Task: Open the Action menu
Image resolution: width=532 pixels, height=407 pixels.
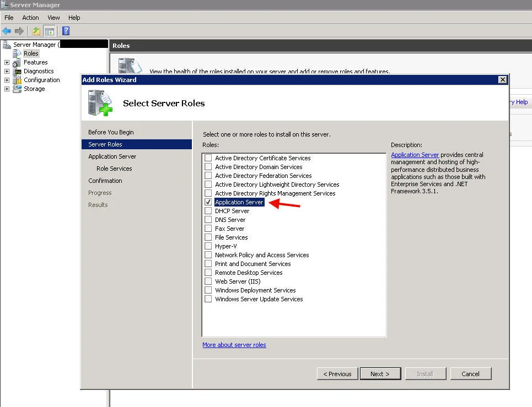Action: (30, 18)
